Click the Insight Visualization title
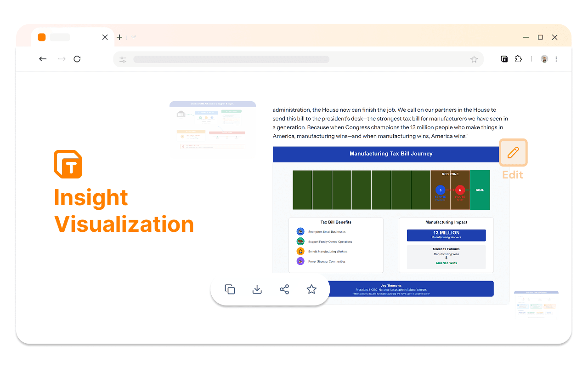This screenshot has height=368, width=588. pyautogui.click(x=124, y=211)
